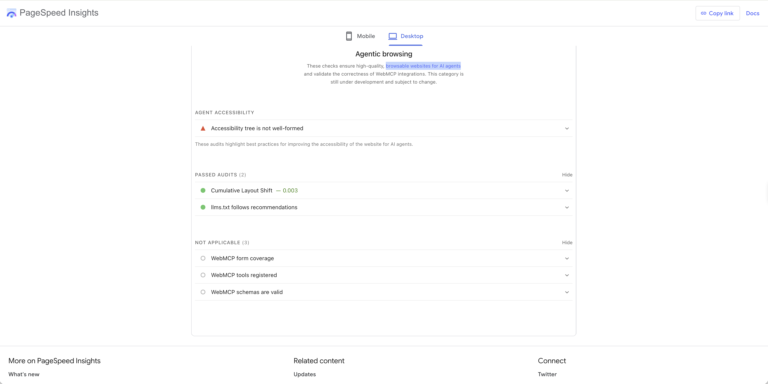Click the mobile phone icon

349,36
